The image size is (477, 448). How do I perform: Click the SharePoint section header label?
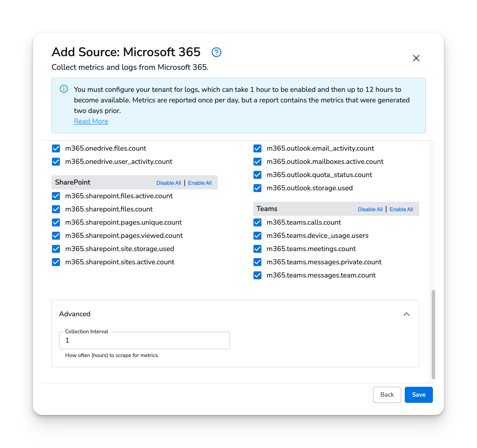tap(73, 182)
